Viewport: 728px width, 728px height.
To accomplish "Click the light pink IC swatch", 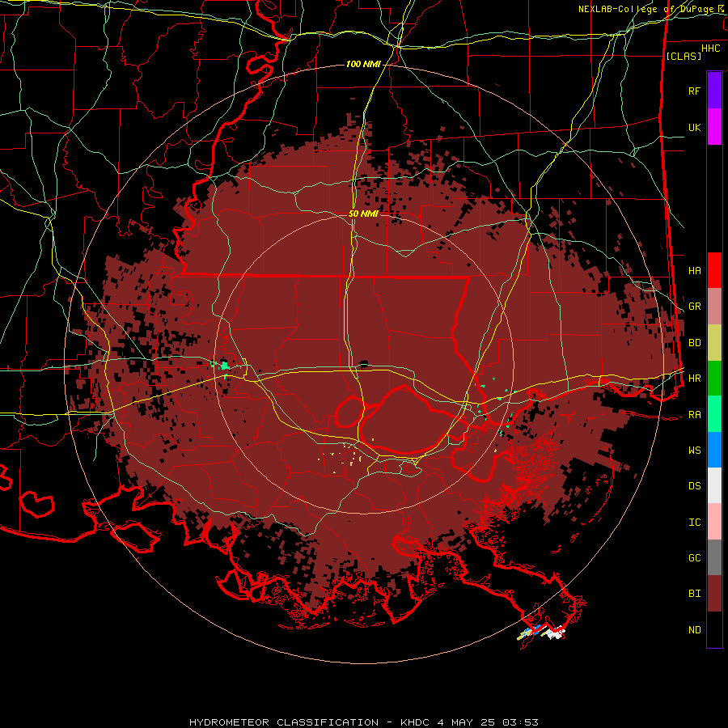I will point(714,522).
